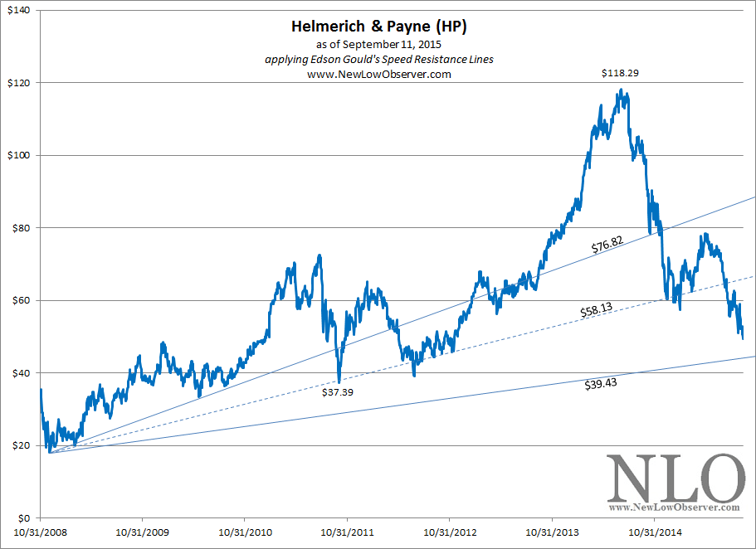Click www.NewLowObserver.com under the title
Image resolution: width=756 pixels, height=549 pixels.
(379, 75)
